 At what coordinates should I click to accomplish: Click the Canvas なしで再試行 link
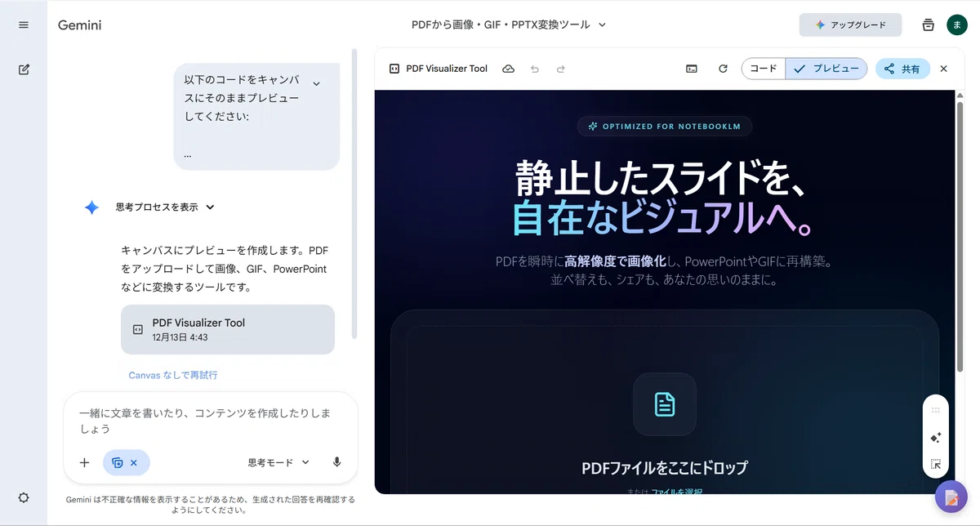point(173,375)
